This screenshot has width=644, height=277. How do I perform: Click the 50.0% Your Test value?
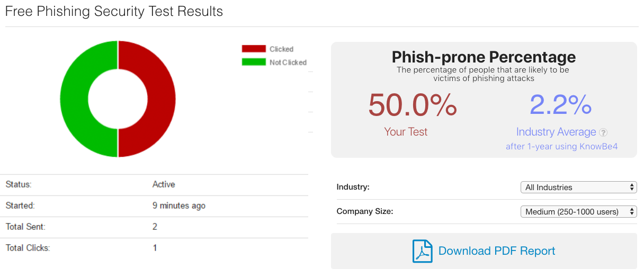pos(413,105)
